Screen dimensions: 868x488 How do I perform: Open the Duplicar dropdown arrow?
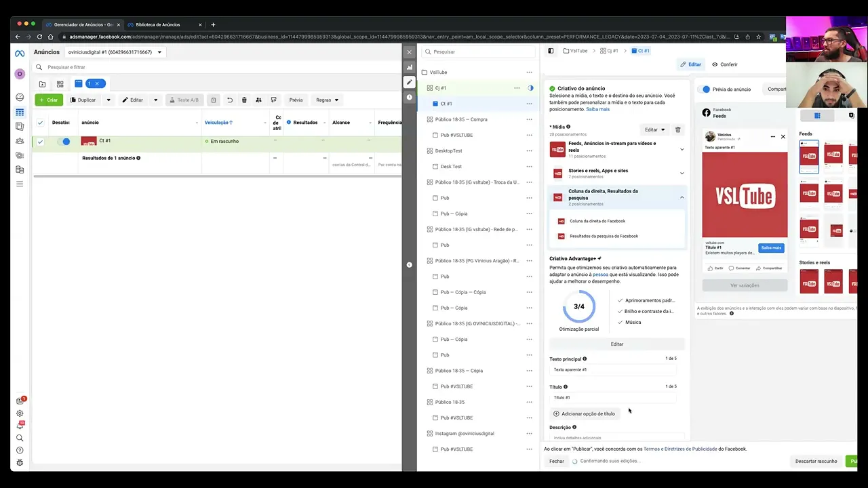click(108, 100)
